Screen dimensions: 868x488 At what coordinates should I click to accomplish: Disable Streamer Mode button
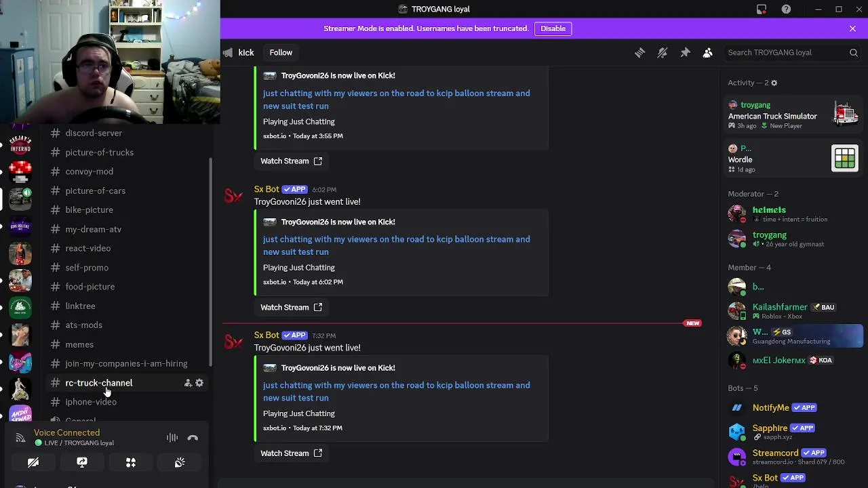pyautogui.click(x=553, y=28)
